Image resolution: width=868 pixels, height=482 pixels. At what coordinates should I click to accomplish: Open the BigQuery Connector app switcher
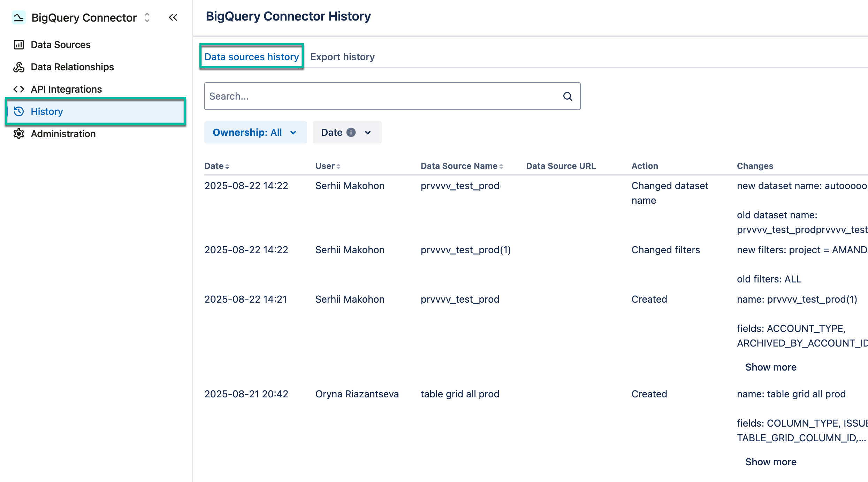(147, 17)
